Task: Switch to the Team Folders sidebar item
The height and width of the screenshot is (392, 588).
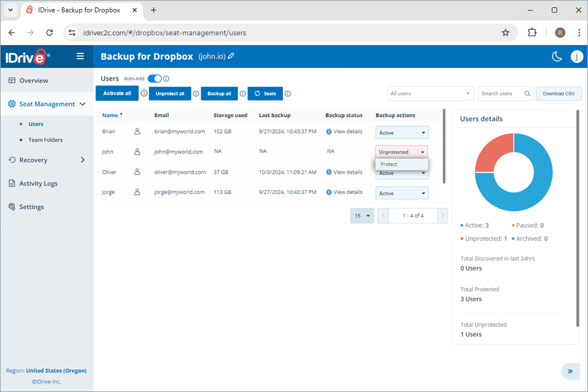Action: [x=45, y=139]
